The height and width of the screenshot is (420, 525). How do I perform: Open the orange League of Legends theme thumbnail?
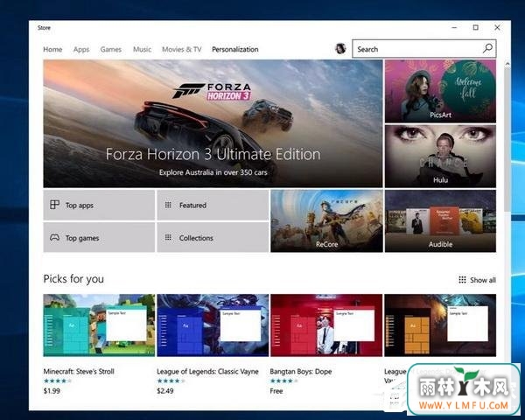(x=440, y=325)
